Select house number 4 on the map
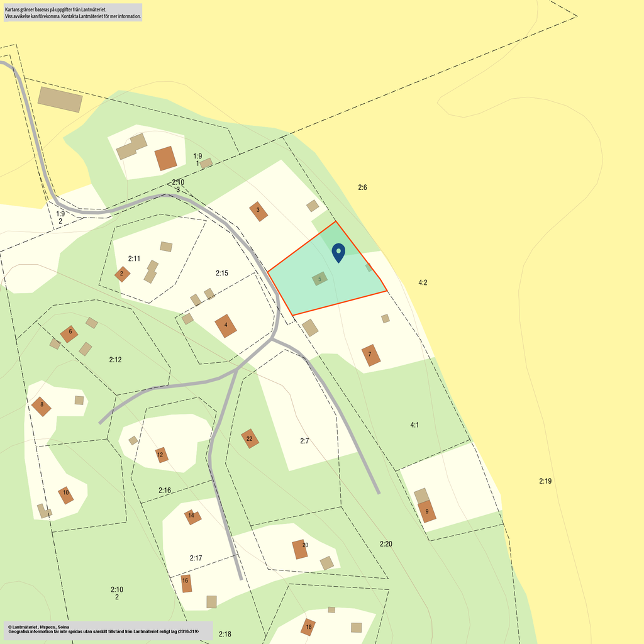Viewport: 644px width, 644px height. click(226, 325)
